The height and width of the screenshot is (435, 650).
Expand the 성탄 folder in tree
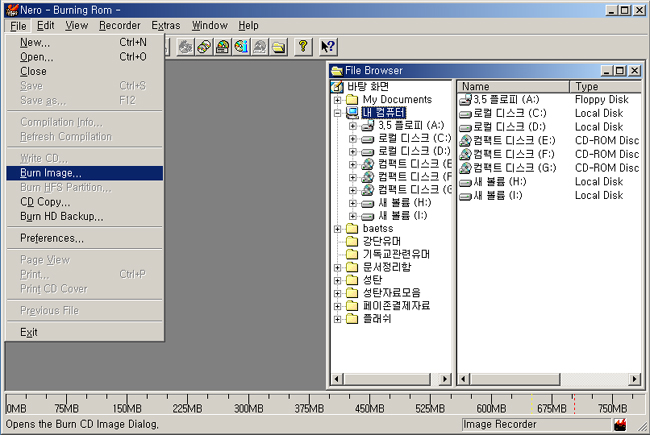tap(338, 280)
